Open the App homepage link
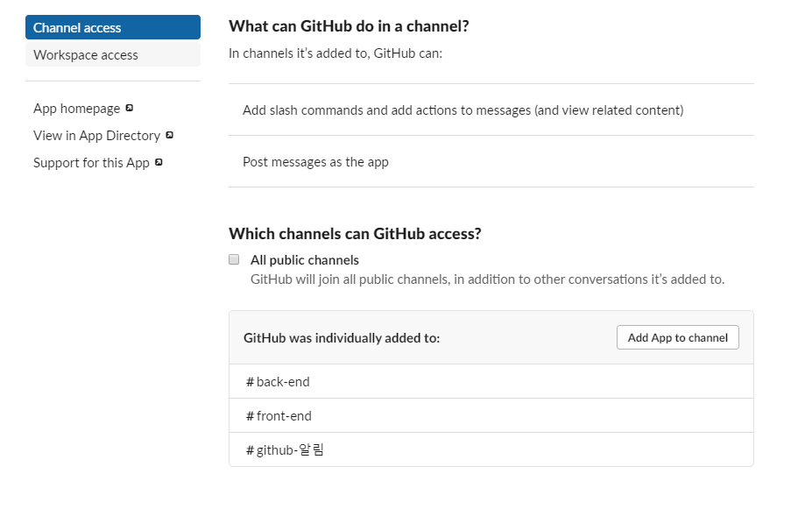The width and height of the screenshot is (812, 509). click(76, 109)
